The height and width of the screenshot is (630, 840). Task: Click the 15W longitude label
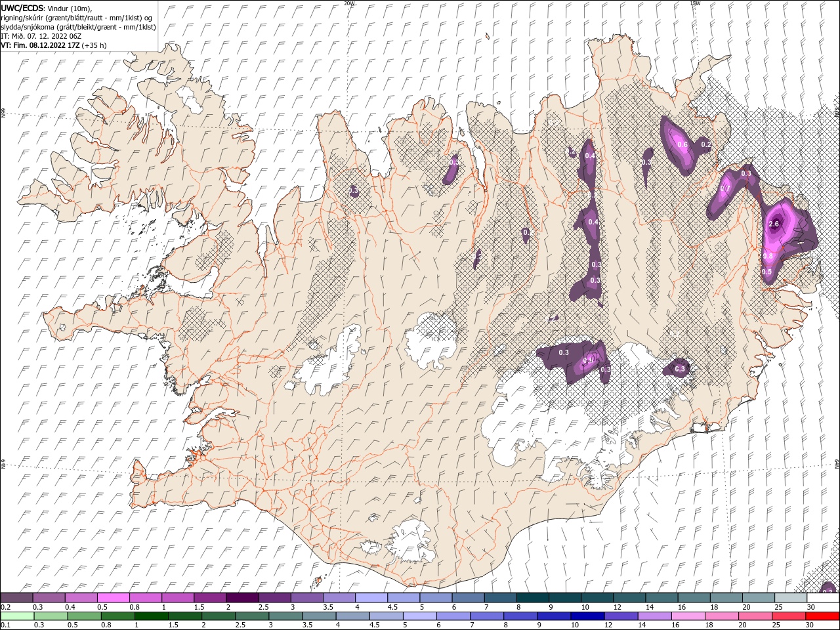(695, 3)
